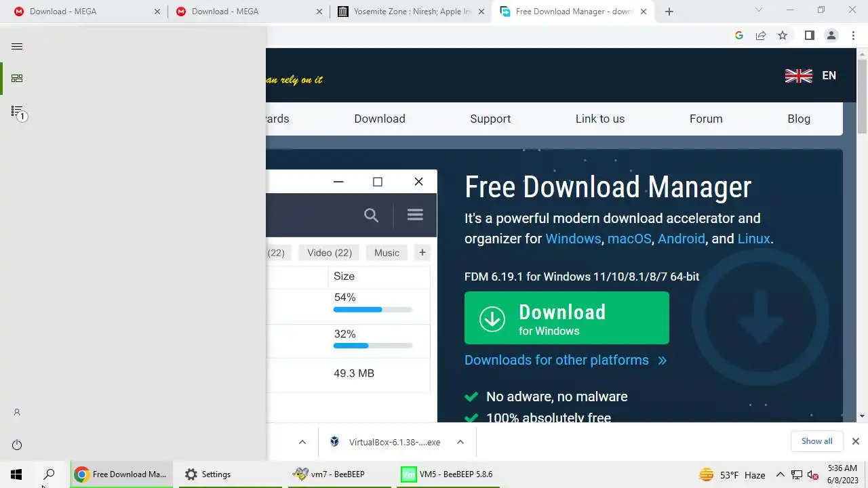Expand options for the first download item
Viewport: 868px width, 488px height.
(302, 442)
